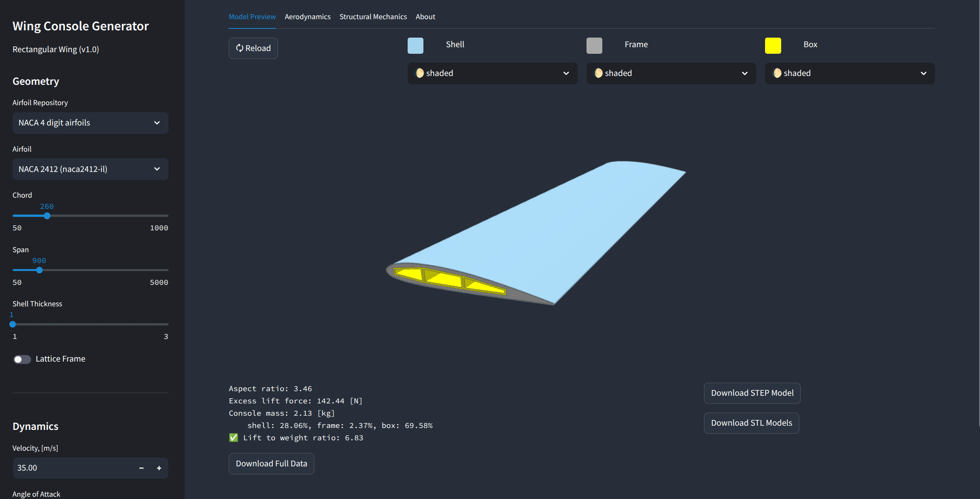Click the green checkmark beside Lift to weight ratio
This screenshot has width=980, height=499.
coord(234,437)
